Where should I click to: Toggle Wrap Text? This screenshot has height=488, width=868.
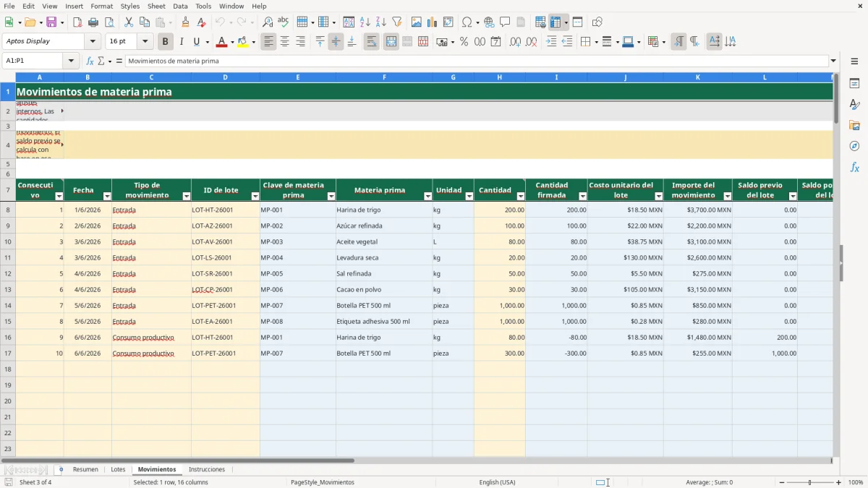click(x=372, y=42)
